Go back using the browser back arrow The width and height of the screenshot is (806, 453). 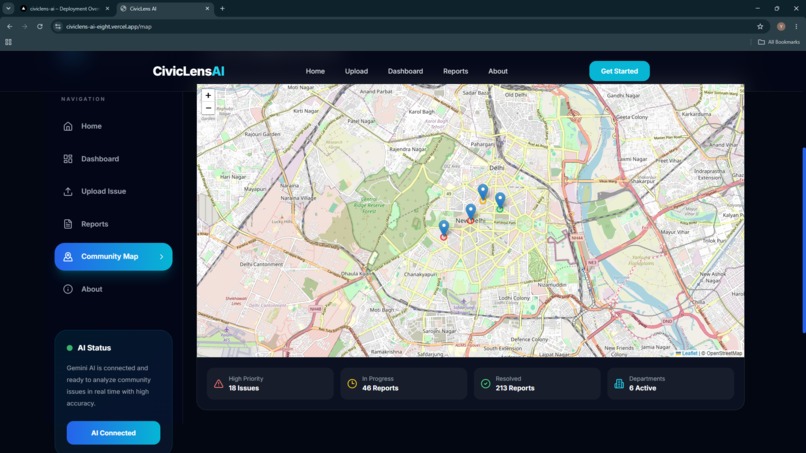(x=10, y=26)
